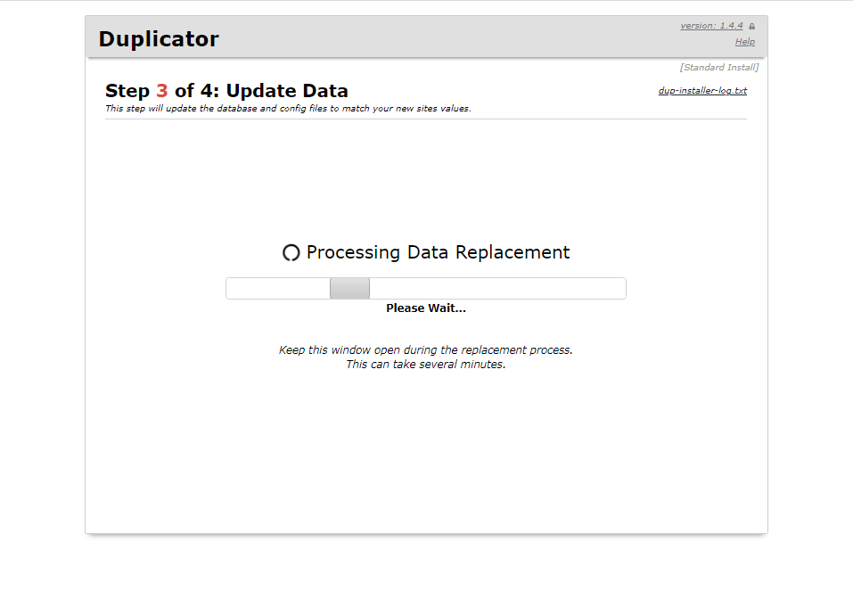
Task: Click the [Standard Install] mode label
Action: pos(718,68)
